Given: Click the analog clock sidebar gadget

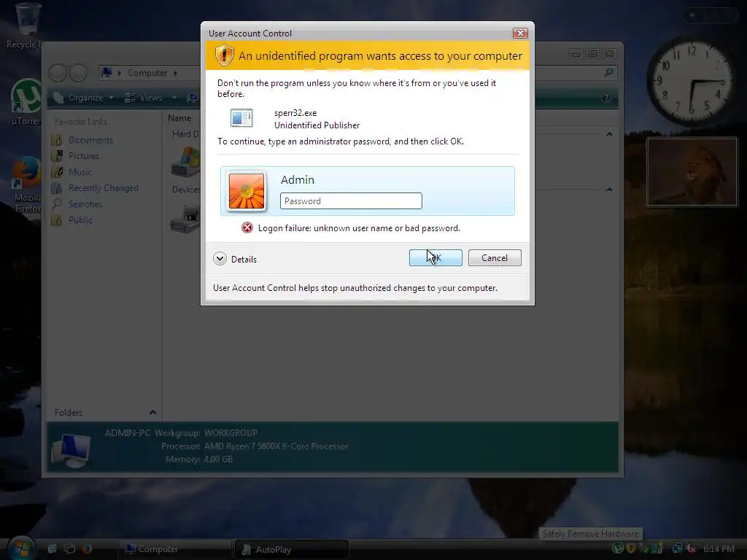Looking at the screenshot, I should pos(692,80).
